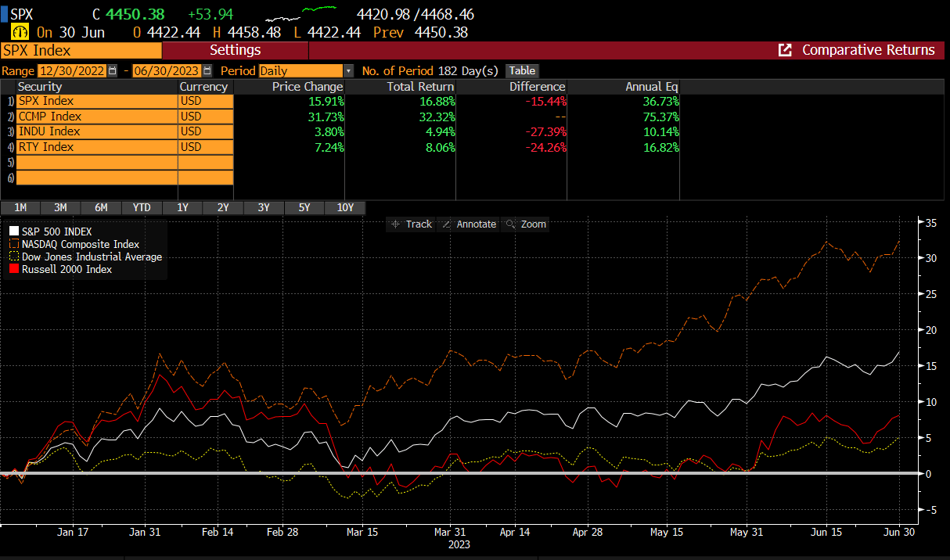Select the 1Y range tab
Image resolution: width=950 pixels, height=560 pixels.
click(182, 207)
